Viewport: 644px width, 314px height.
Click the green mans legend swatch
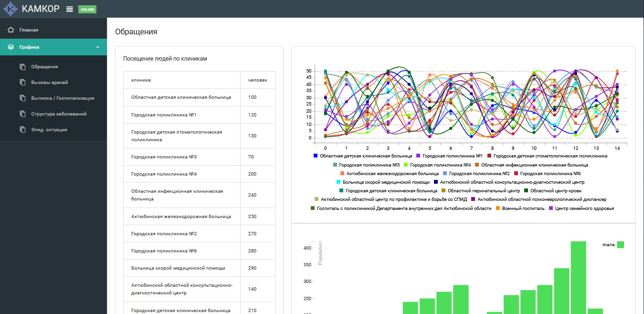tap(620, 245)
